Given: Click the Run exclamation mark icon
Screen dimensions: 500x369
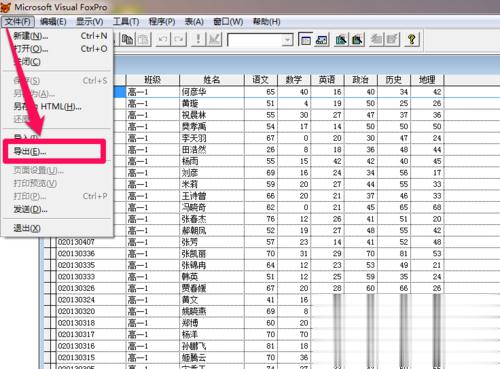Looking at the screenshot, I should point(198,40).
